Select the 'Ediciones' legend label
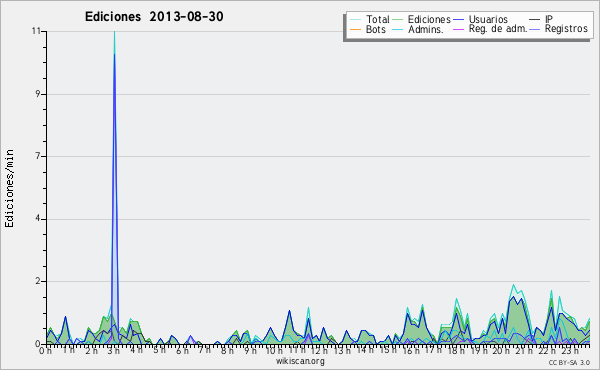 pos(429,19)
